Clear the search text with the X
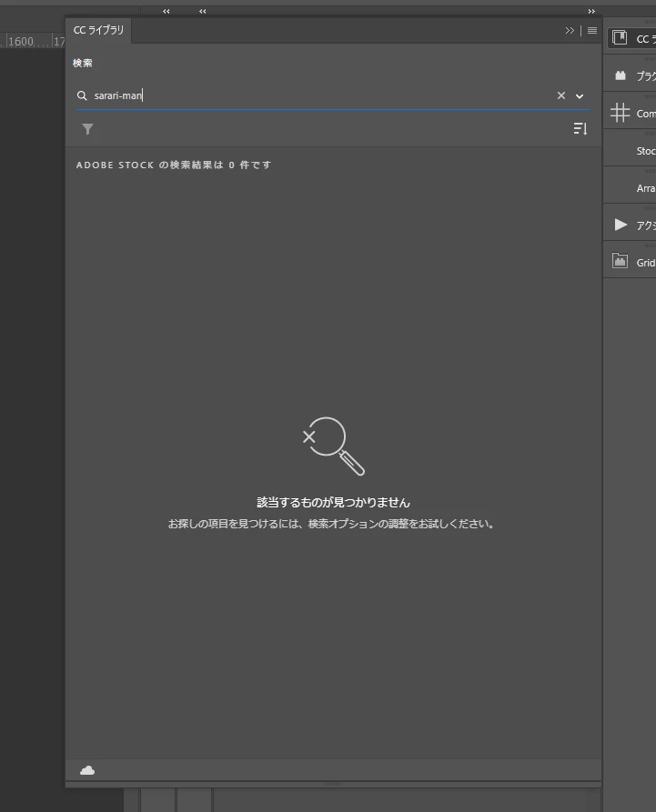Viewport: 656px width, 812px height. (x=561, y=95)
